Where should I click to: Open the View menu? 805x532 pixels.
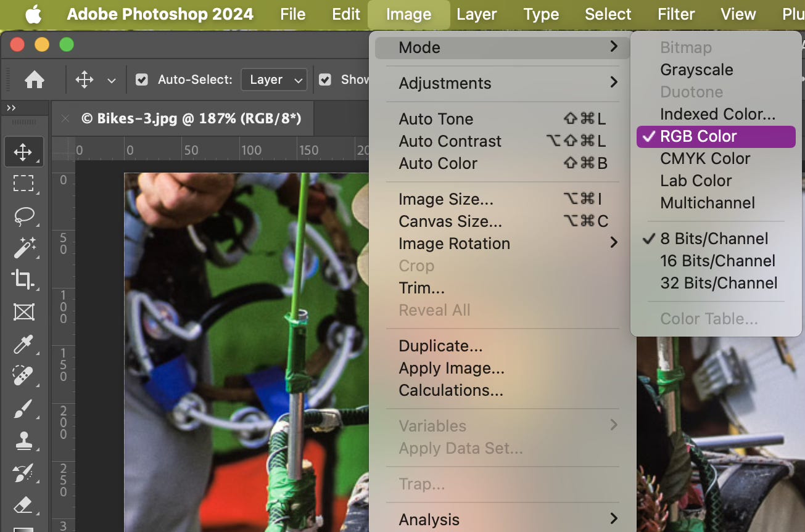pos(738,15)
